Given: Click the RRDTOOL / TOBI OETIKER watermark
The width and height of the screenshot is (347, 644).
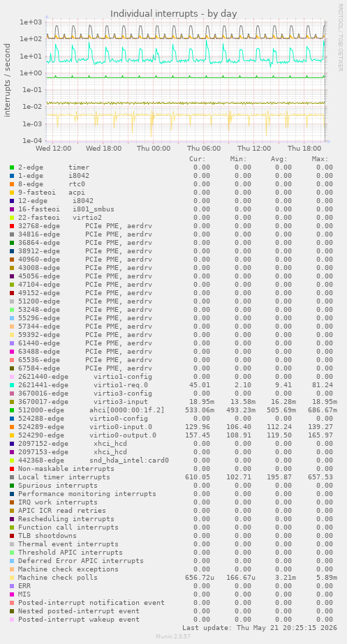Looking at the screenshot, I should [x=340, y=38].
